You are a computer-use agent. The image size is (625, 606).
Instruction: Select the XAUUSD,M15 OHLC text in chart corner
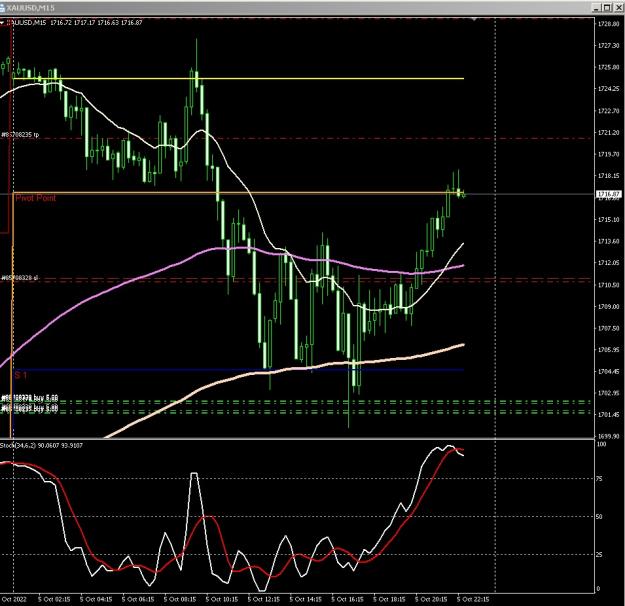(75, 23)
